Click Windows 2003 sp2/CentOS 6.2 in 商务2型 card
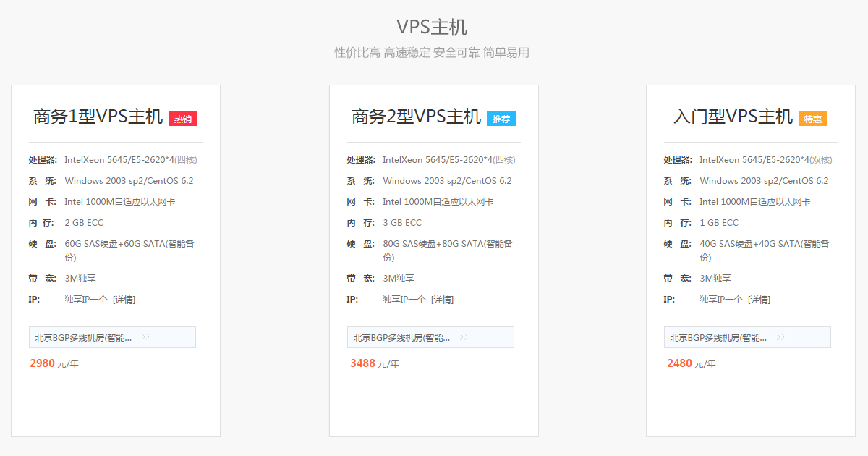The width and height of the screenshot is (868, 456). point(447,181)
